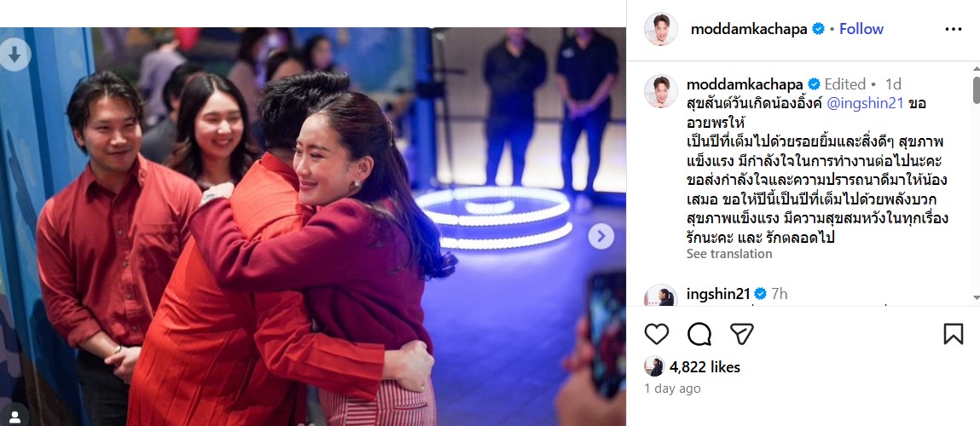Click the ingshin21 comment avatar
The image size is (980, 426).
click(x=661, y=296)
